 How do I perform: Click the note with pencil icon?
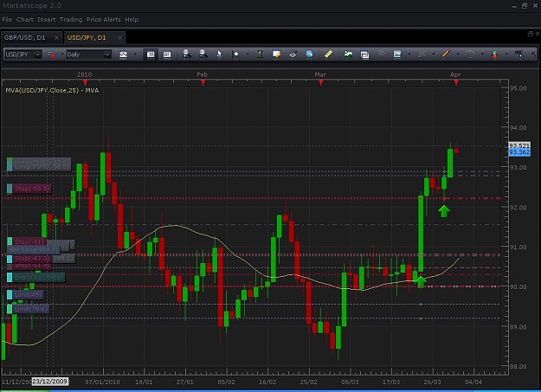click(x=276, y=55)
